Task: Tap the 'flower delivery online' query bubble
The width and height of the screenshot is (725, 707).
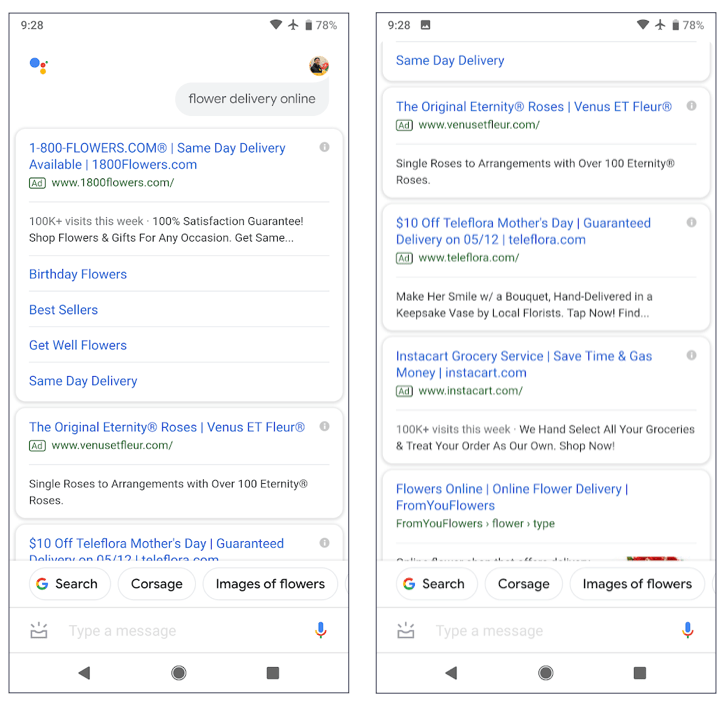Action: 252,99
